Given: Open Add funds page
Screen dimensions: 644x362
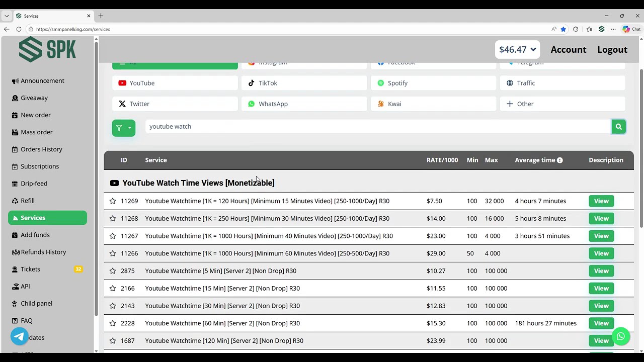Looking at the screenshot, I should [x=47, y=235].
